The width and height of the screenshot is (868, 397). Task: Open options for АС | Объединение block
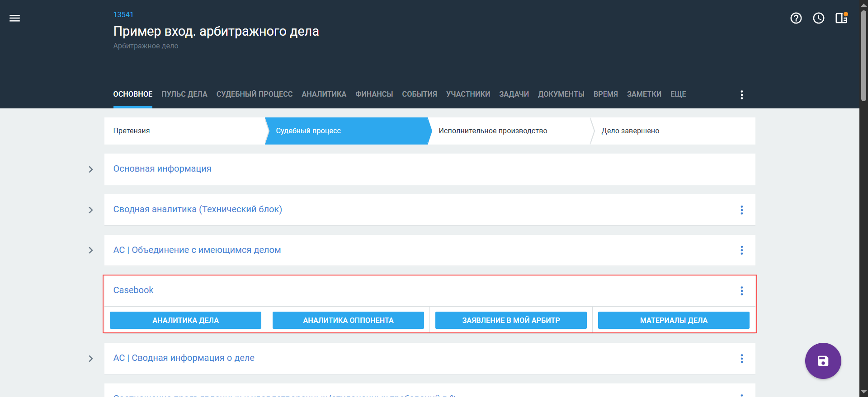741,250
